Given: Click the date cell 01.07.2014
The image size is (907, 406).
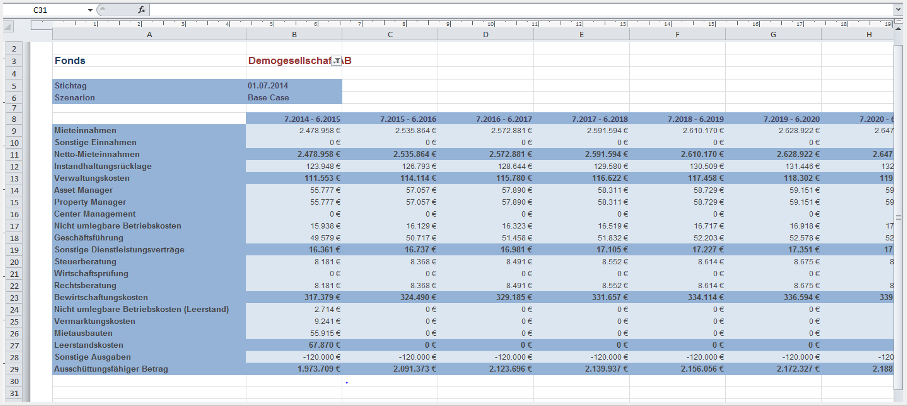Looking at the screenshot, I should click(x=294, y=86).
